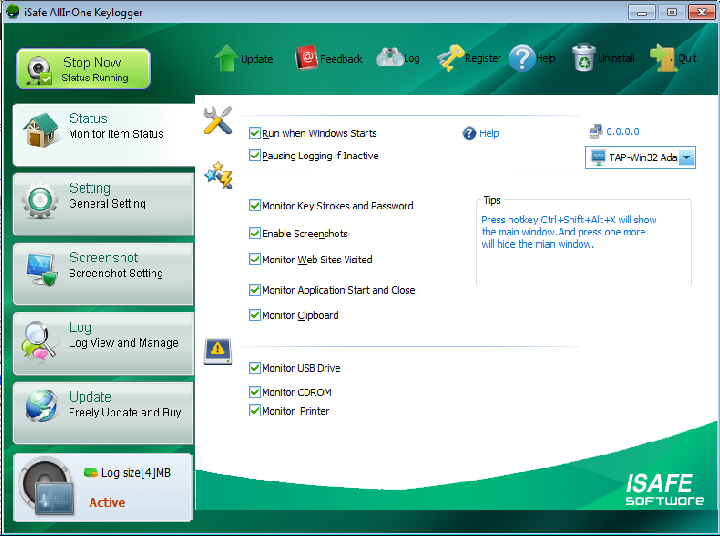Open the Screenshot Setting tab
This screenshot has height=537, width=720.
pos(104,274)
